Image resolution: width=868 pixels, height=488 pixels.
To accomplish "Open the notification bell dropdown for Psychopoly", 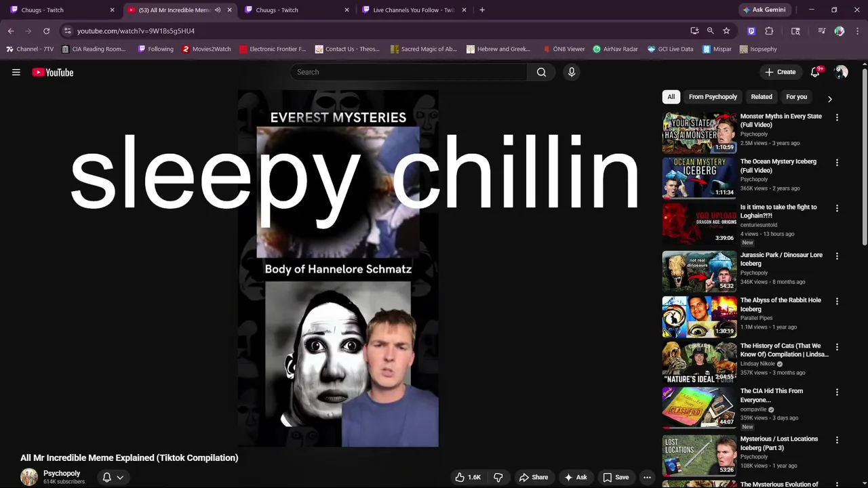I will pyautogui.click(x=113, y=477).
